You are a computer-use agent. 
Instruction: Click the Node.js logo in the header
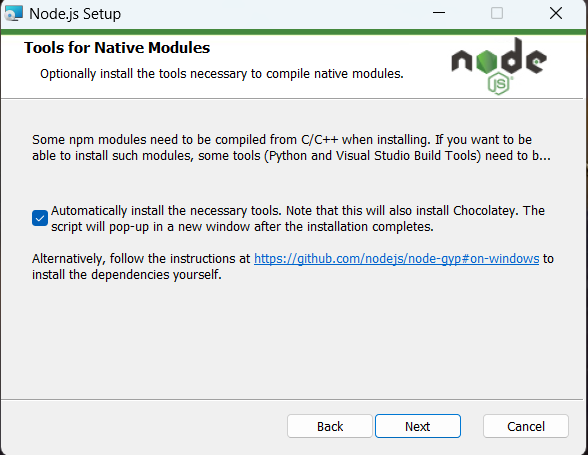[499, 66]
